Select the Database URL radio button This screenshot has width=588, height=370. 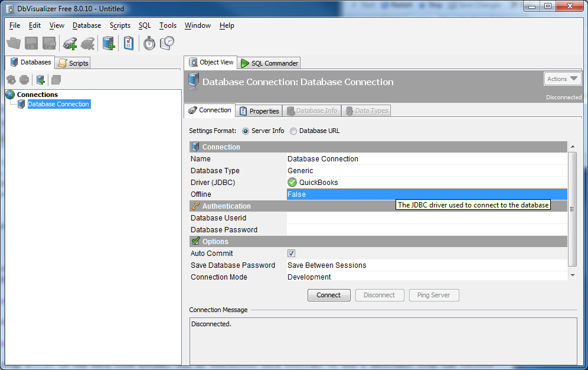(x=293, y=131)
